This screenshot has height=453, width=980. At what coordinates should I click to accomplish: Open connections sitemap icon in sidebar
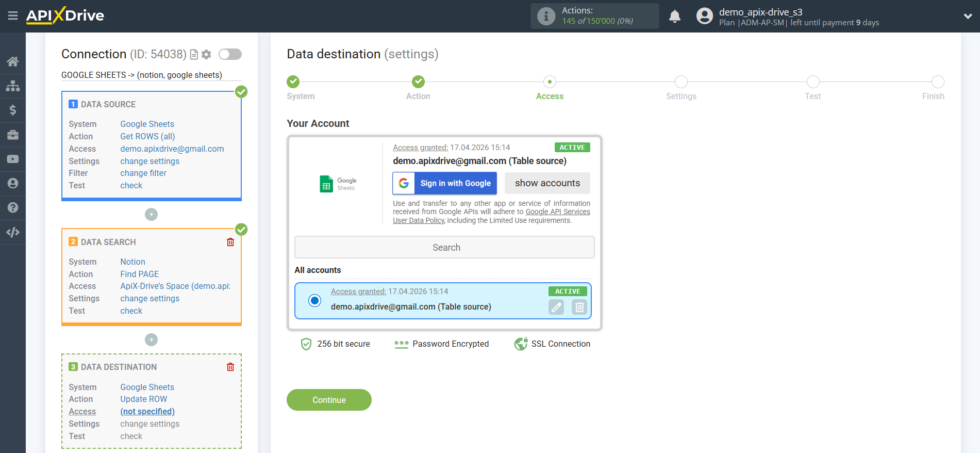(13, 86)
